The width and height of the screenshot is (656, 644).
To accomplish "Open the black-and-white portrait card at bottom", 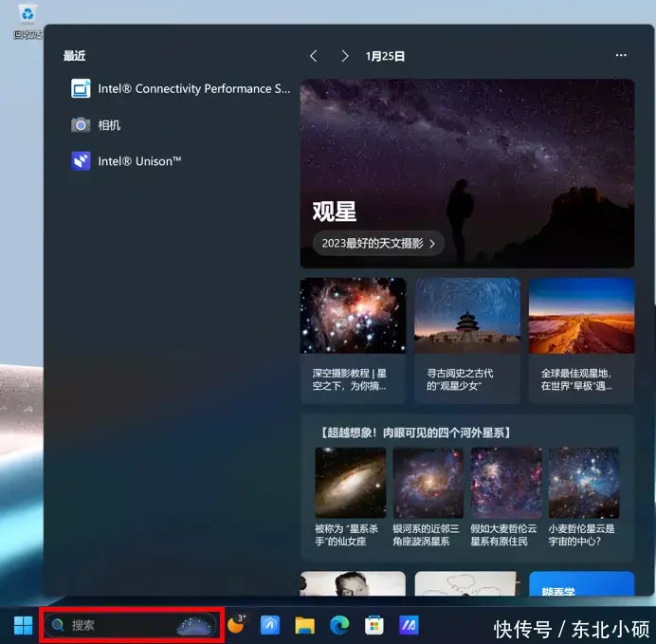I will [353, 583].
